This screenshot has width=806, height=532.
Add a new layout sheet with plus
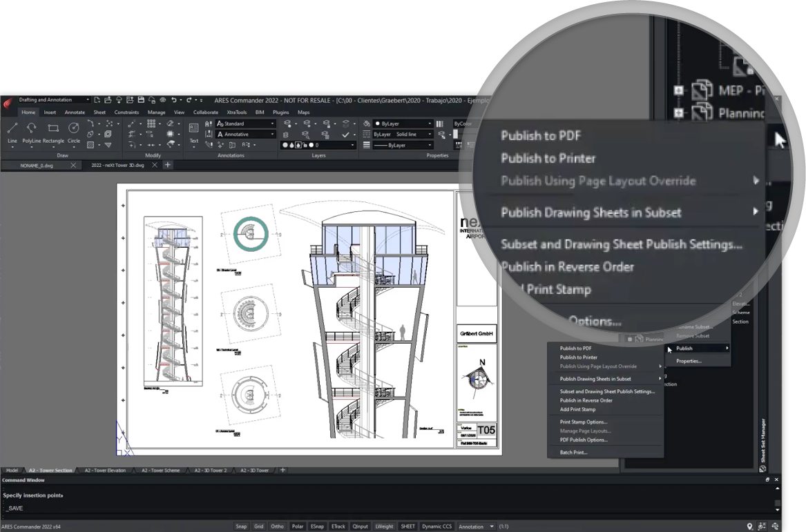click(282, 470)
